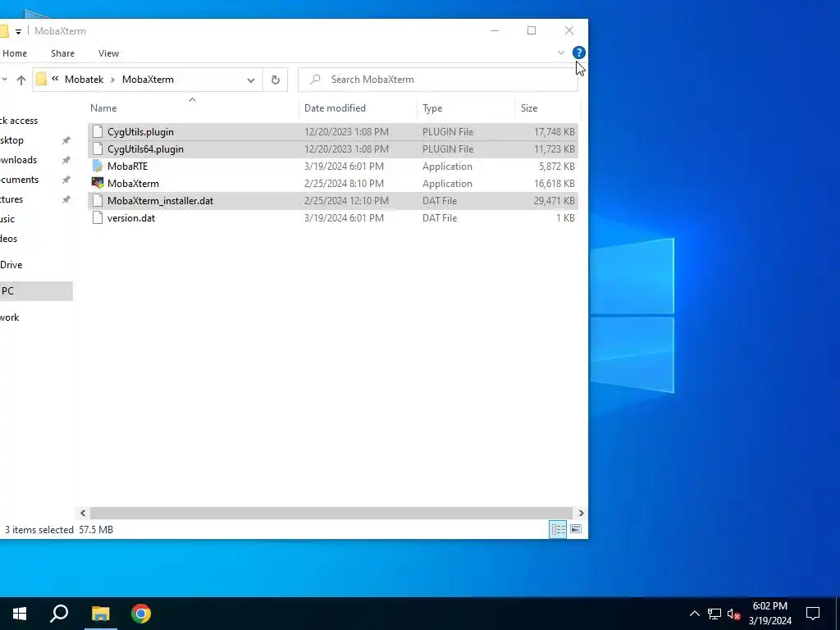Open the address bar history dropdown
This screenshot has width=840, height=630.
251,80
